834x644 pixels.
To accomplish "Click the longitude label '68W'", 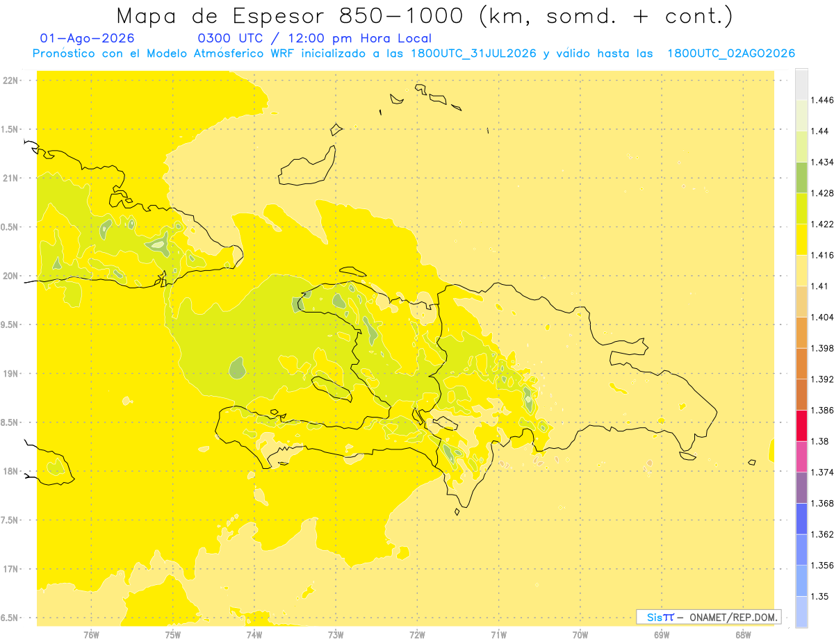I will tap(743, 635).
